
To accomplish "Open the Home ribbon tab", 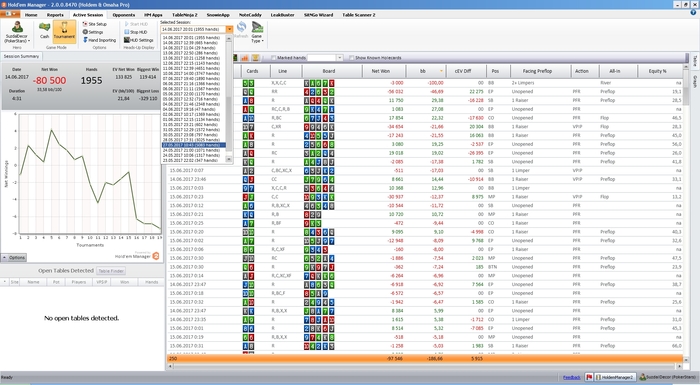I will pyautogui.click(x=31, y=15).
